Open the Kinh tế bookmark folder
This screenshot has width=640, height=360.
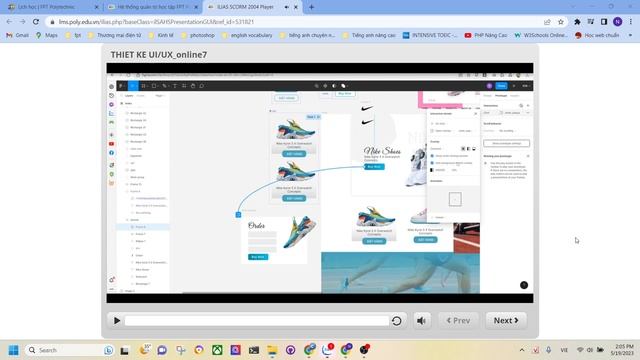161,36
